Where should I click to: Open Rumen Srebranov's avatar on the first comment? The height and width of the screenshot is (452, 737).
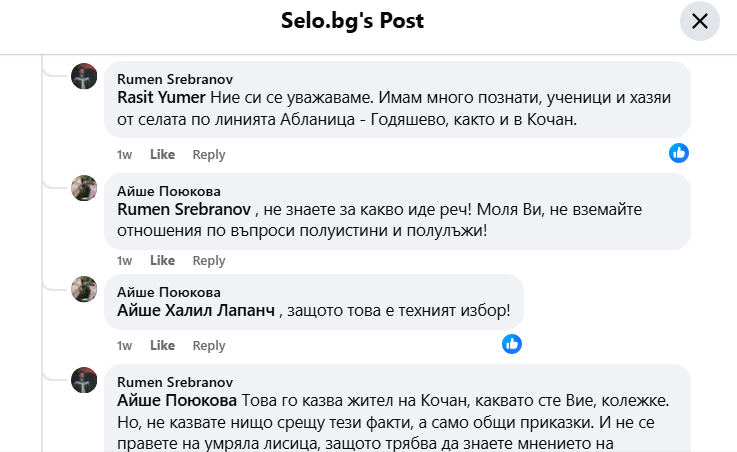click(x=84, y=76)
